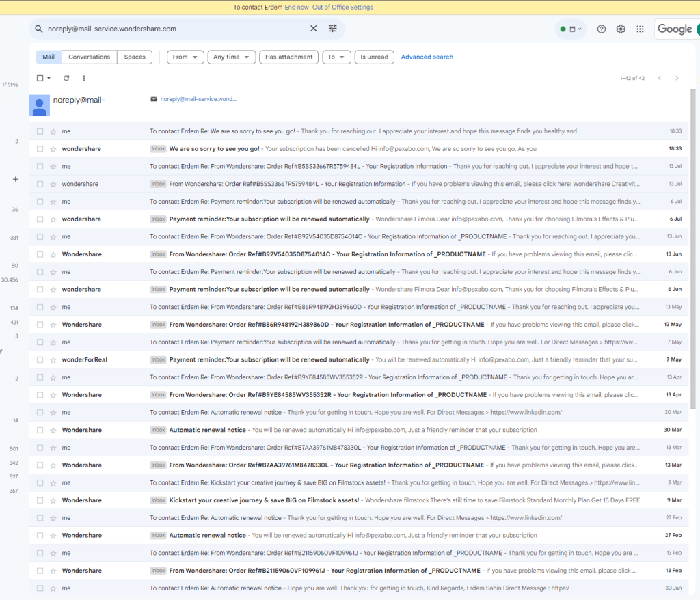Image resolution: width=700 pixels, height=600 pixels.
Task: Open the 18:33 reply from me
Action: (x=358, y=131)
